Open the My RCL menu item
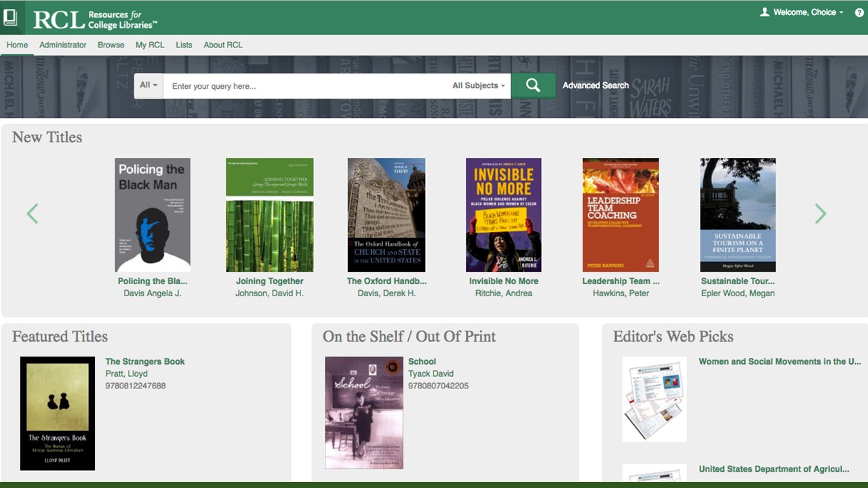The height and width of the screenshot is (488, 868). 150,45
